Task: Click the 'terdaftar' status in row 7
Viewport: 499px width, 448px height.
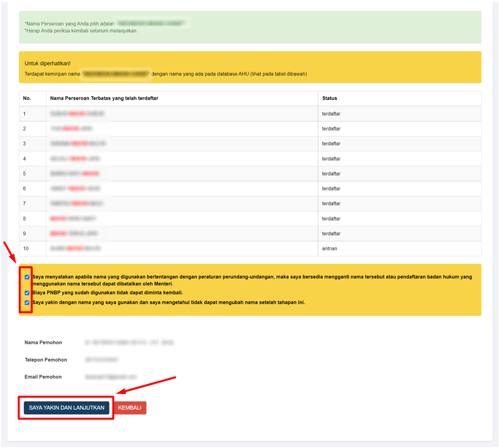Action: tap(331, 204)
